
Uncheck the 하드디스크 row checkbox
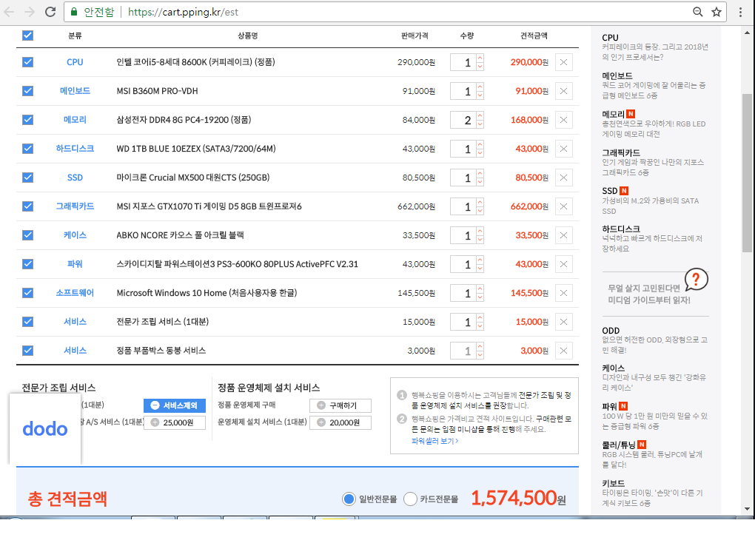pos(28,149)
